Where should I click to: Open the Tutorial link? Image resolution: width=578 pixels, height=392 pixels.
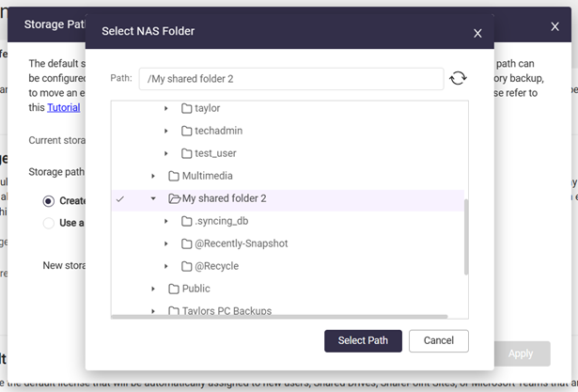pos(63,107)
